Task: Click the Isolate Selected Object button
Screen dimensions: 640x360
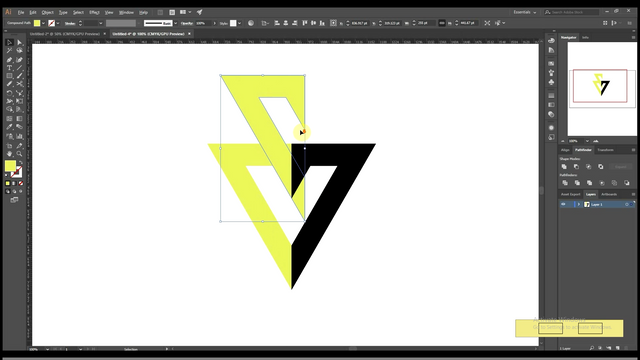Action: coord(487,23)
